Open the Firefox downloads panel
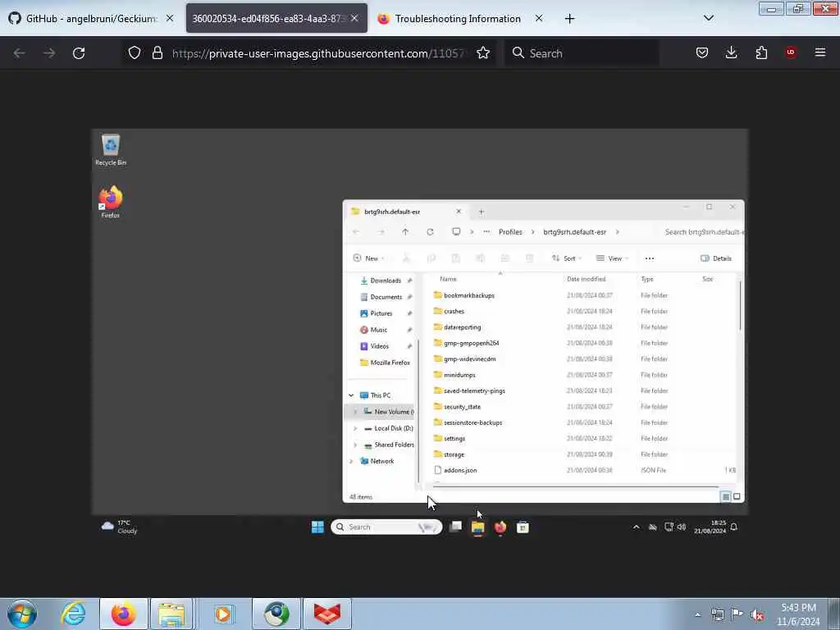Screen dimensions: 840x630 pyautogui.click(x=731, y=52)
